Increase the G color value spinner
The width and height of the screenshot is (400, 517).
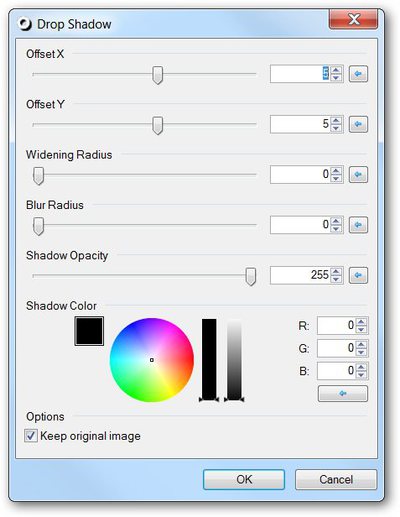tap(361, 344)
